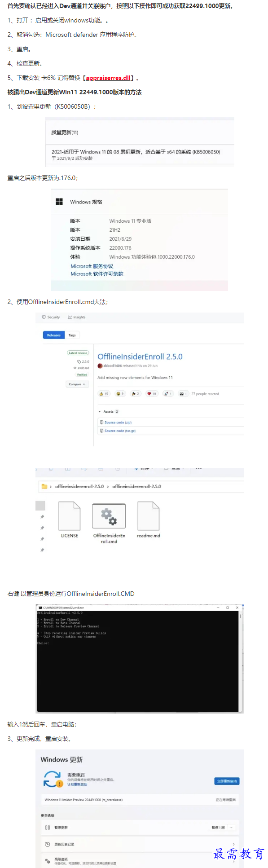Open 更新历史记录 entry
The height and width of the screenshot is (868, 268).
click(140, 844)
